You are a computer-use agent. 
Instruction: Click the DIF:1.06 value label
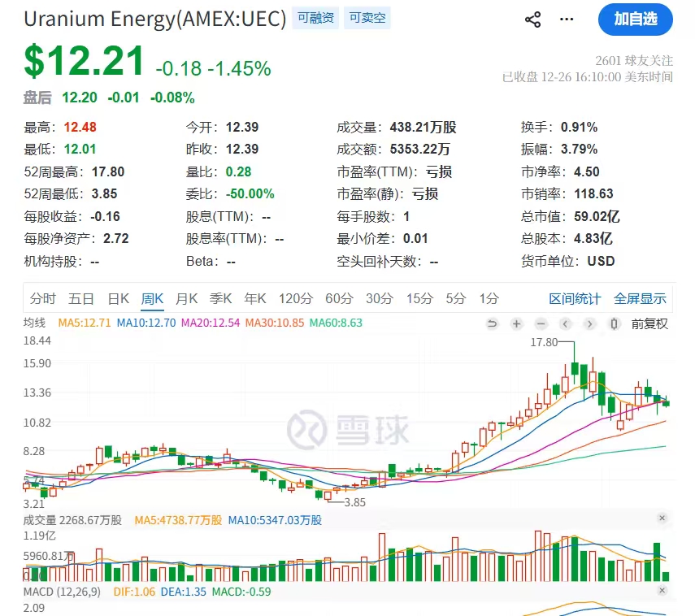[x=134, y=592]
